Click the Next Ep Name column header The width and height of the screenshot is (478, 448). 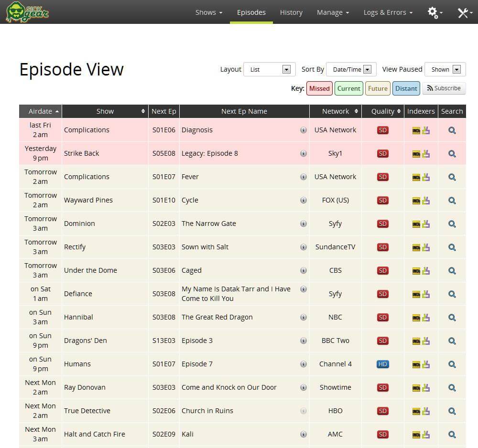click(244, 111)
